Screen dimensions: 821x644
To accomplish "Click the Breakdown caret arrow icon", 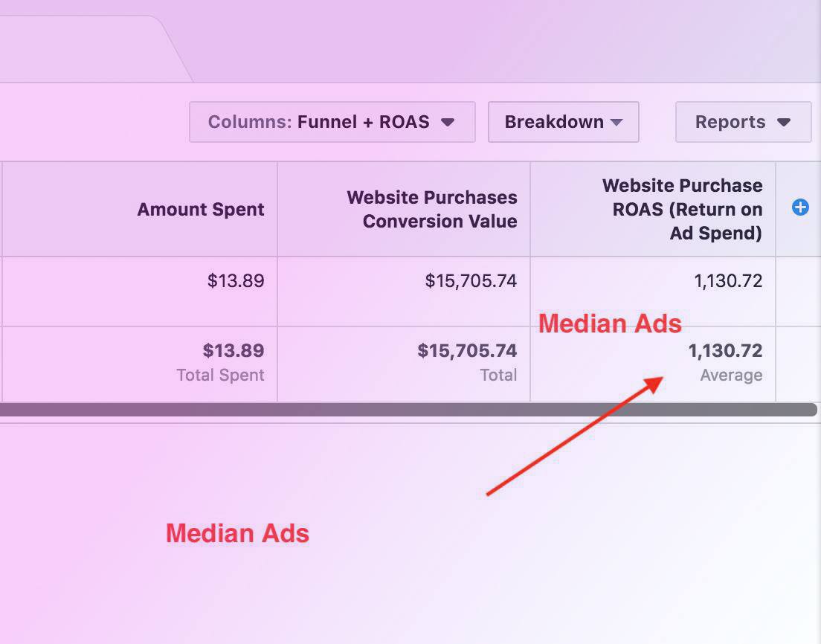I will click(x=616, y=123).
